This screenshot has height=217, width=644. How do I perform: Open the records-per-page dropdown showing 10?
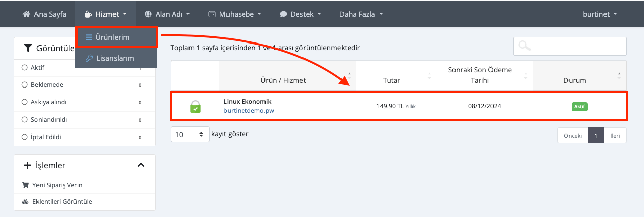(190, 135)
